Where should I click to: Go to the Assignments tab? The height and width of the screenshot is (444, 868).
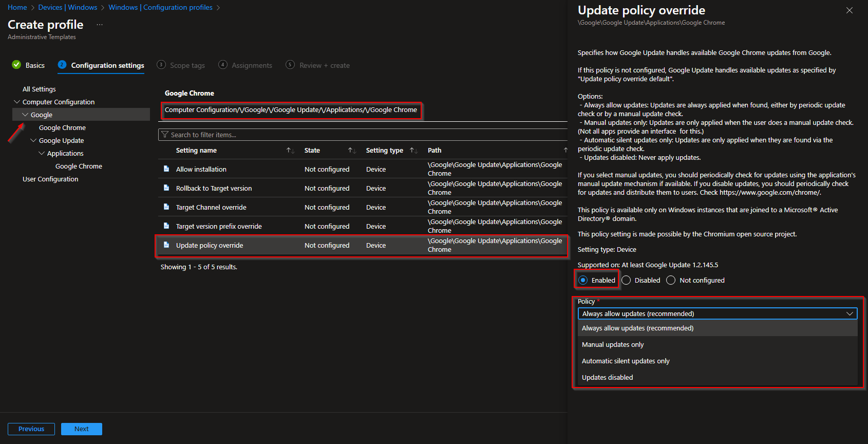click(x=246, y=65)
